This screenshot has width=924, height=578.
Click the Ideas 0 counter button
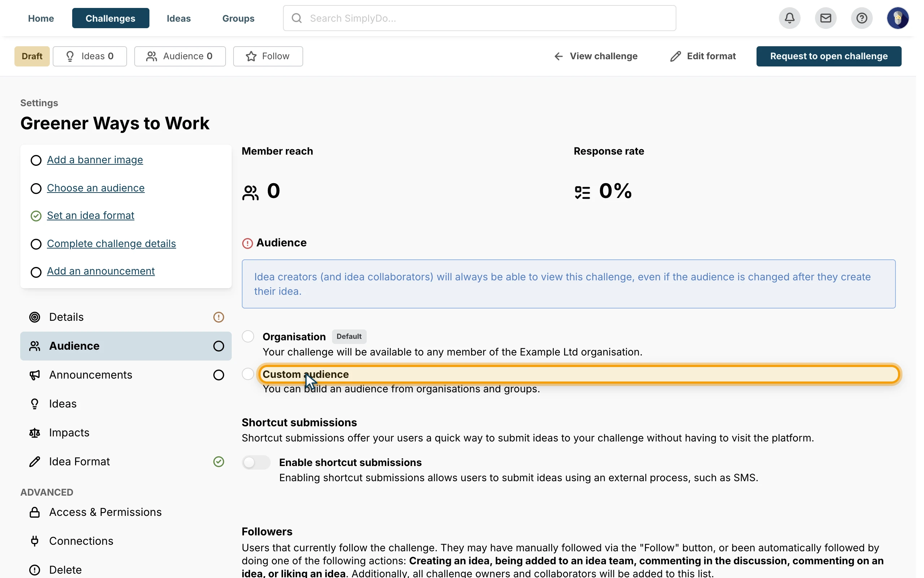[90, 56]
